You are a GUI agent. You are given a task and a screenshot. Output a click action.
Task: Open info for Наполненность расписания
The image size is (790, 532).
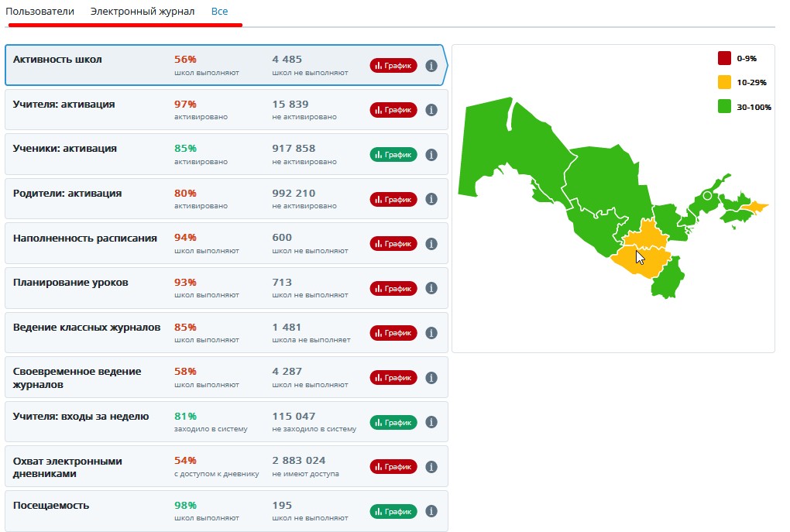pos(432,244)
